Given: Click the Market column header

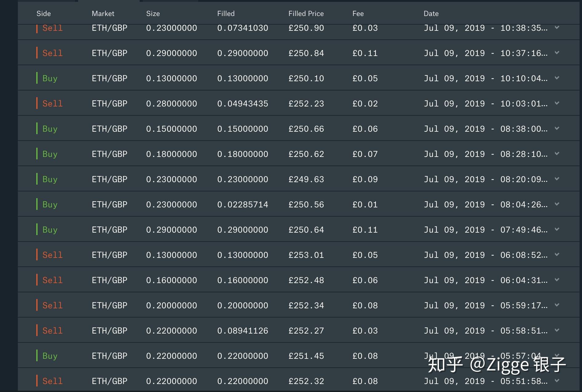Looking at the screenshot, I should [103, 14].
